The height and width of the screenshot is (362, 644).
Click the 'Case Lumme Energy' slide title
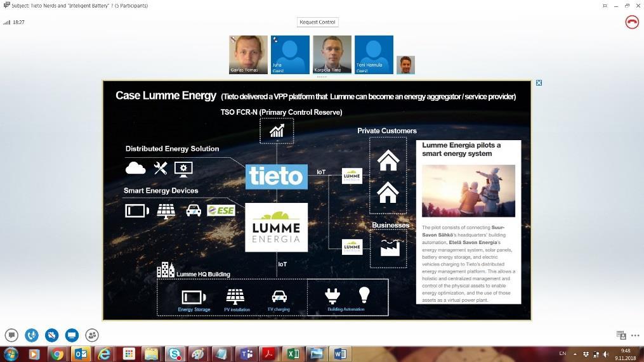pyautogui.click(x=166, y=96)
